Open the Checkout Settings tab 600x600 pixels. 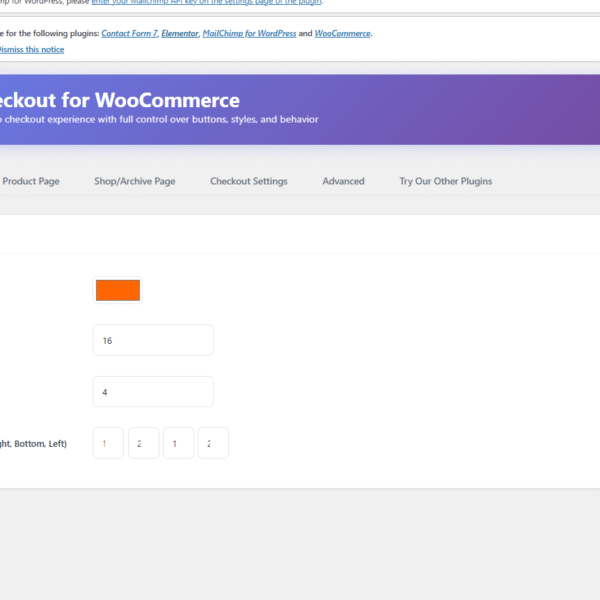(x=249, y=181)
